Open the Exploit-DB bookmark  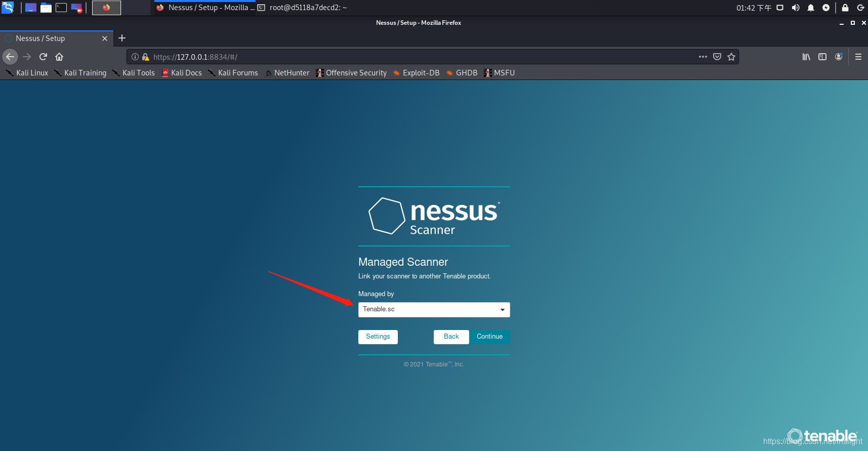(416, 73)
